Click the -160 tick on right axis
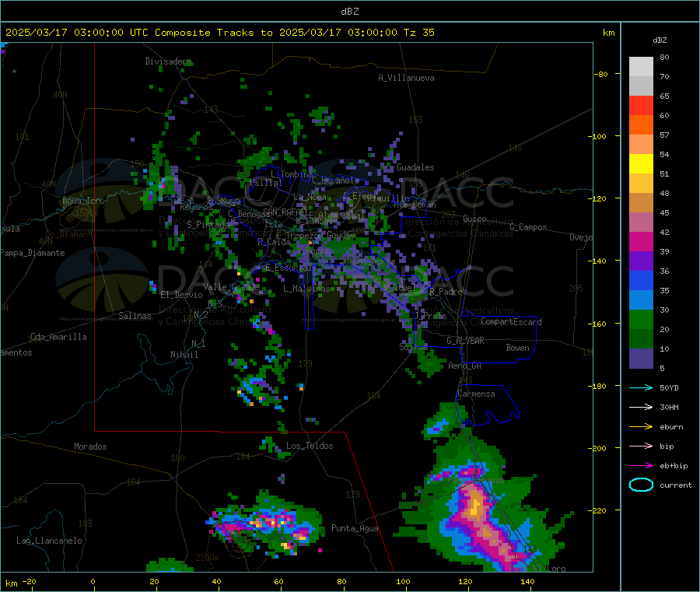 599,324
